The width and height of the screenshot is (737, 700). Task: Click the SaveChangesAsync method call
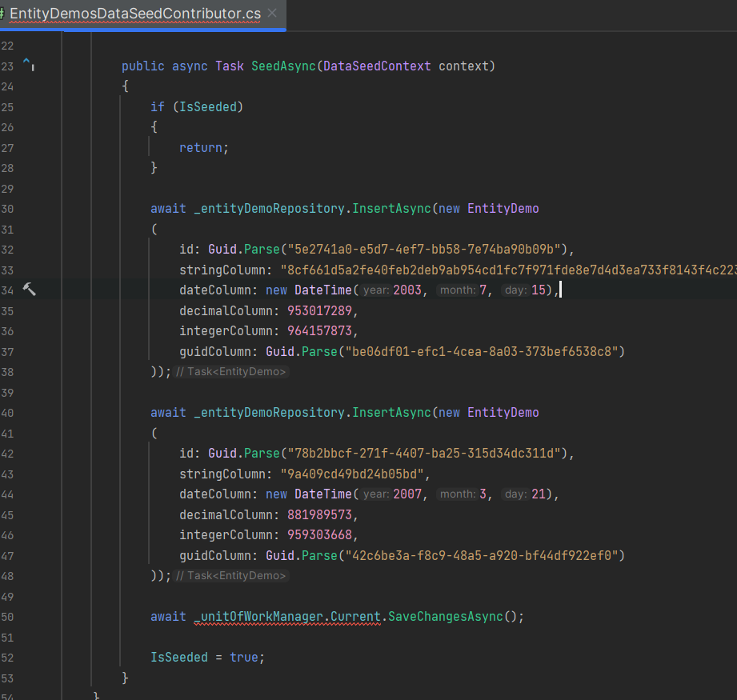coord(447,617)
